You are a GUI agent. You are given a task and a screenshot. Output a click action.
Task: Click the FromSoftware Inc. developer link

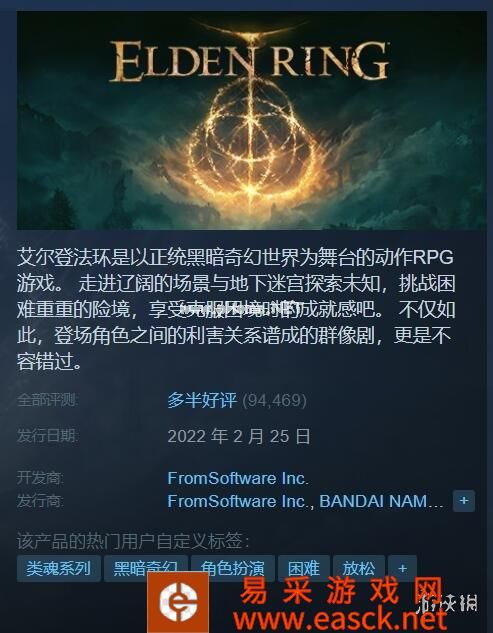pyautogui.click(x=238, y=478)
